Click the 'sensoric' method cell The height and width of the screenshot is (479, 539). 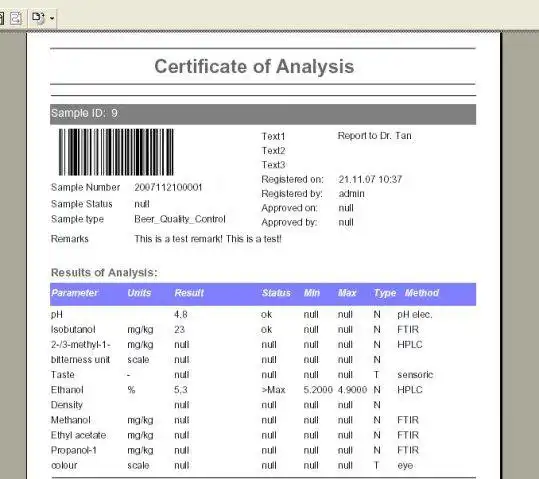click(x=415, y=375)
